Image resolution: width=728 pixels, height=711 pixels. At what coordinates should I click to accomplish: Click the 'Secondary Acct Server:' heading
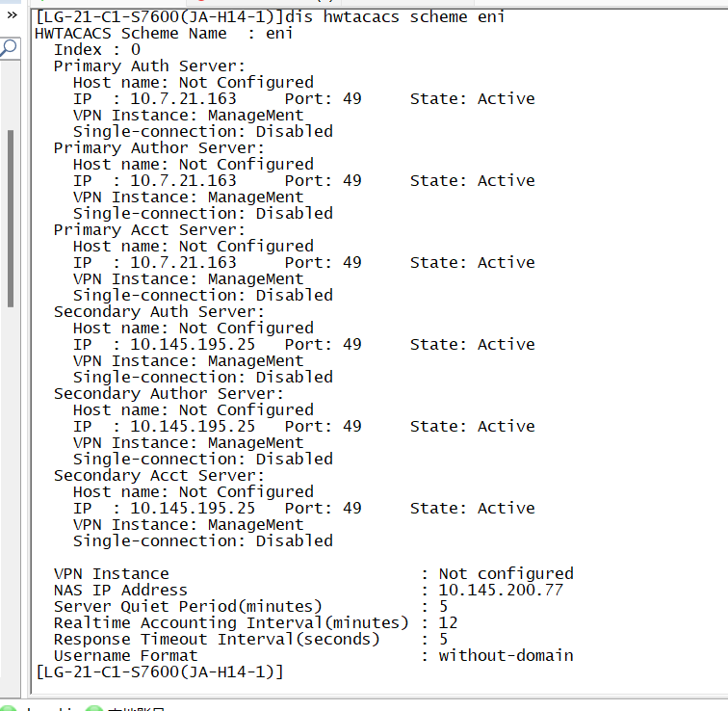[x=159, y=476]
